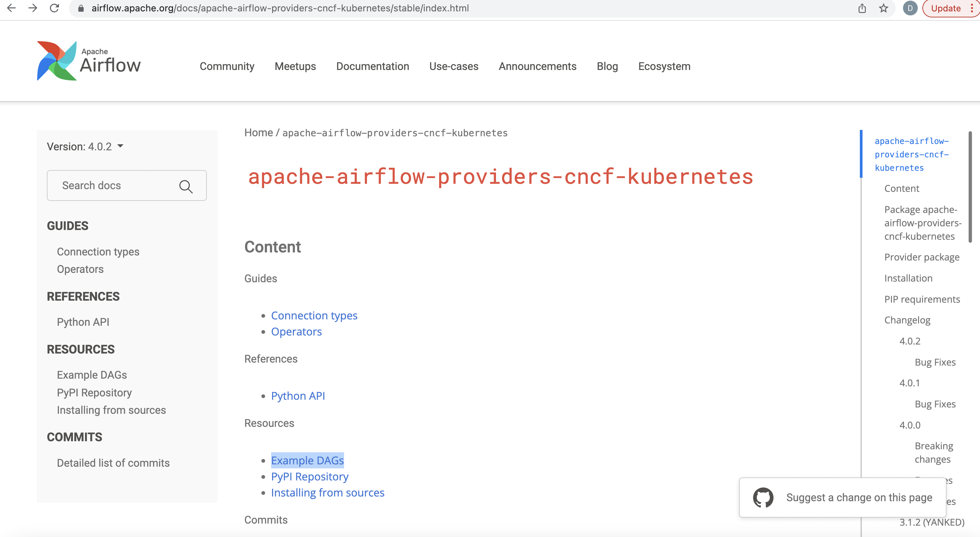Image resolution: width=980 pixels, height=537 pixels.
Task: Click the REFERENCES sidebar heading
Action: coord(83,297)
